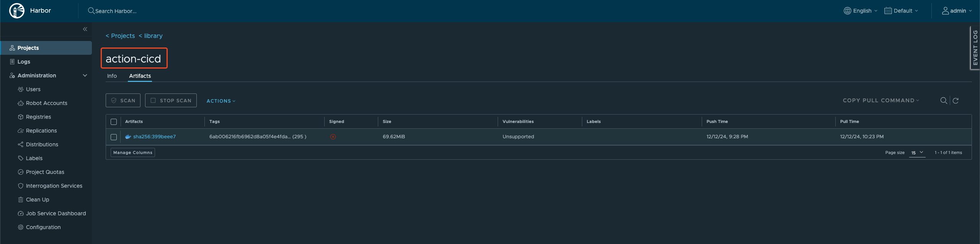Click the Configuration gear icon

point(21,227)
